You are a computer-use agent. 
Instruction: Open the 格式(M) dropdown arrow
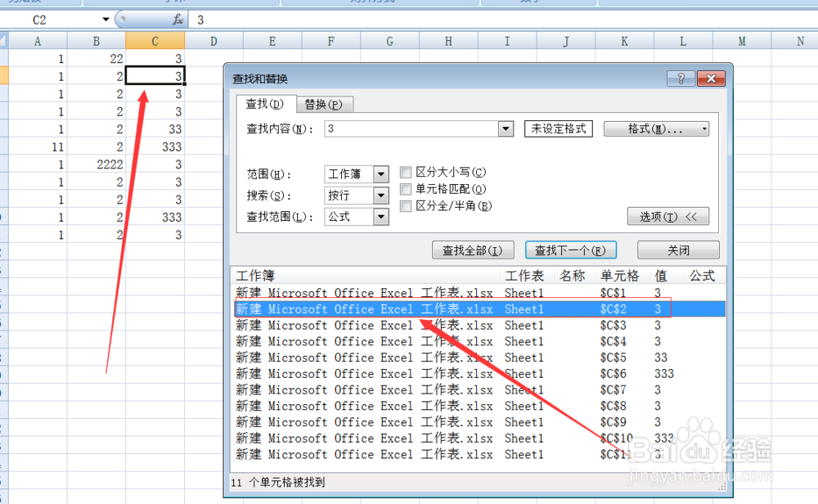[x=703, y=129]
